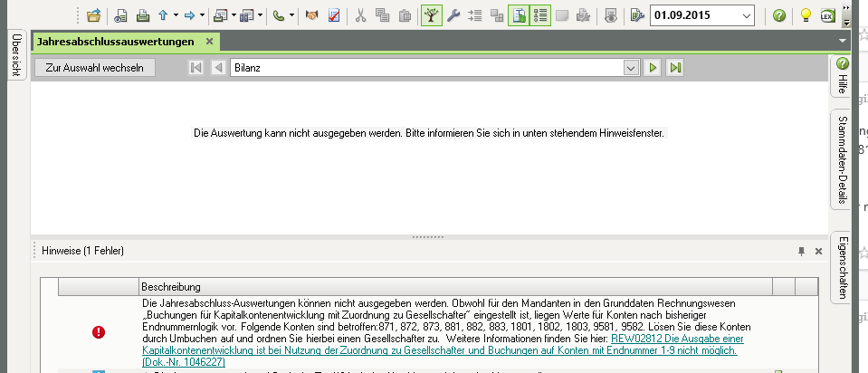Click the handshake icon in toolbar
The height and width of the screenshot is (373, 868).
coord(312,15)
